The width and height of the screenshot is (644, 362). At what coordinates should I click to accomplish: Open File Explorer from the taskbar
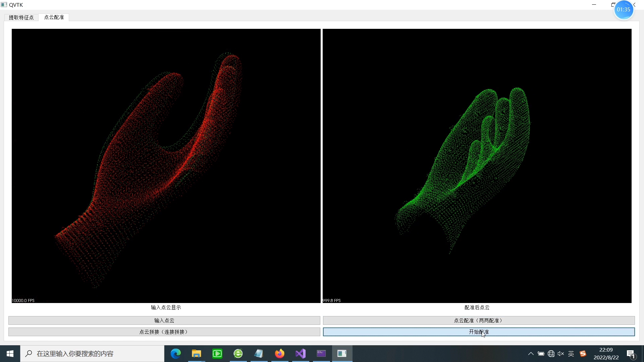point(196,354)
